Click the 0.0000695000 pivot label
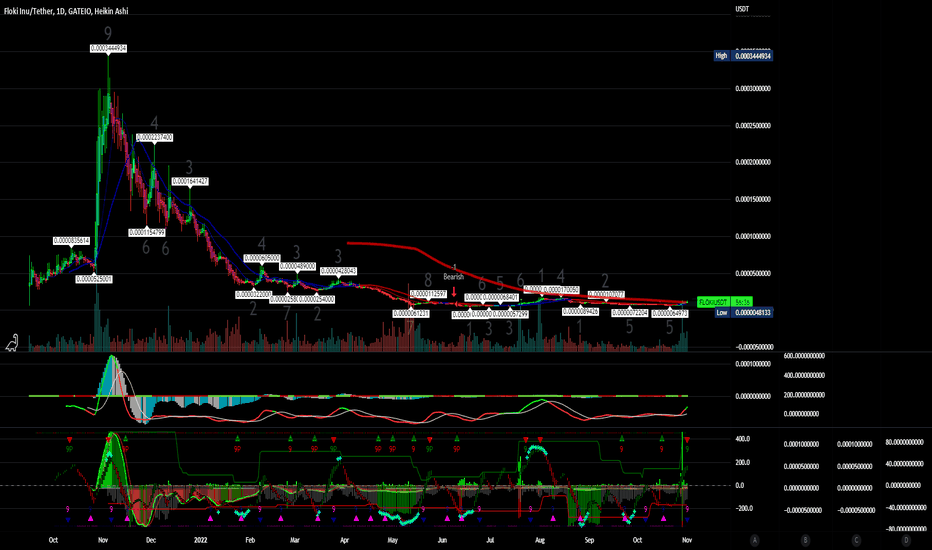Viewport: 932px width, 550px height. coord(262,258)
